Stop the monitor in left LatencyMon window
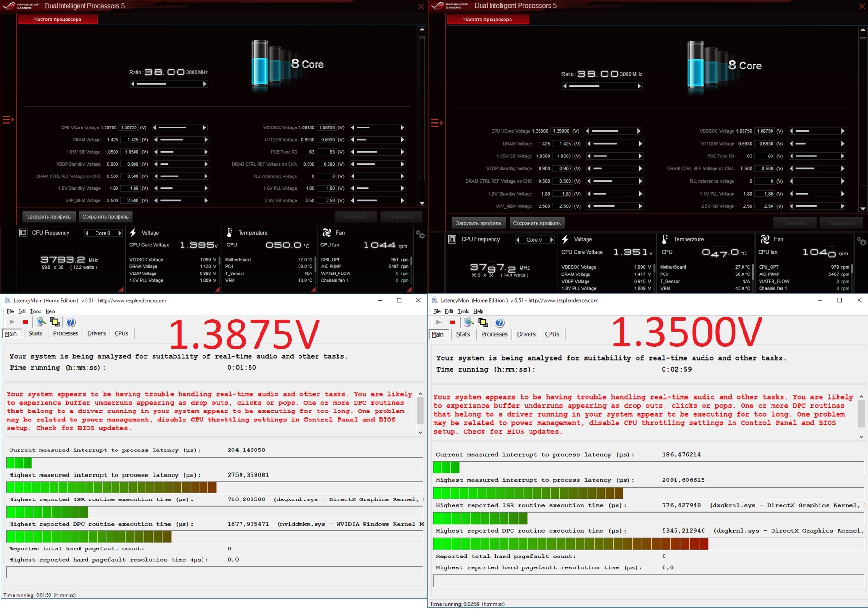Viewport: 868px width, 616px height. [25, 322]
